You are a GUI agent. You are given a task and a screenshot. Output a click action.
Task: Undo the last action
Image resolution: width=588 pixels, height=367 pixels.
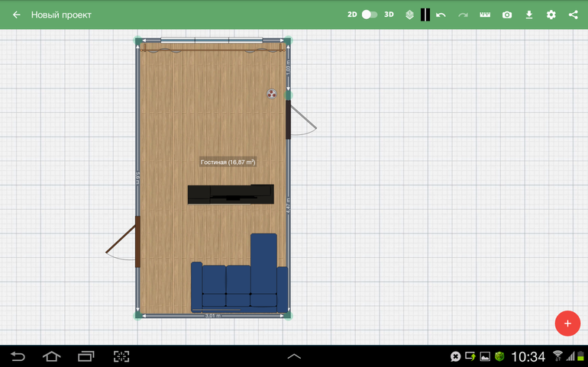[x=441, y=14]
